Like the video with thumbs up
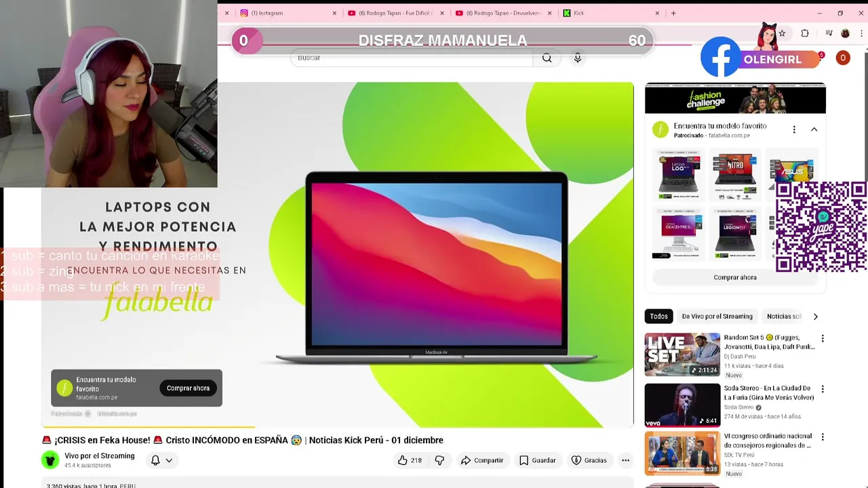The image size is (868, 488). pos(410,460)
